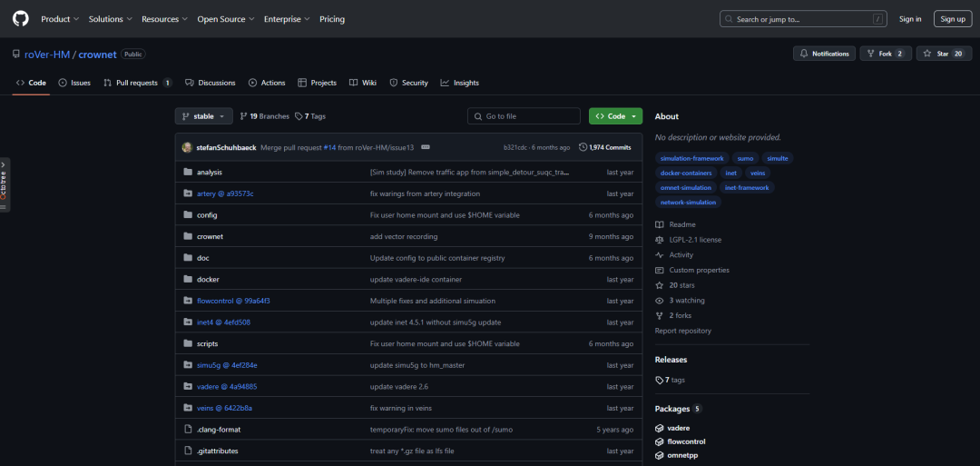Click the crownet folder icon
Image resolution: width=980 pixels, height=466 pixels.
(x=188, y=236)
